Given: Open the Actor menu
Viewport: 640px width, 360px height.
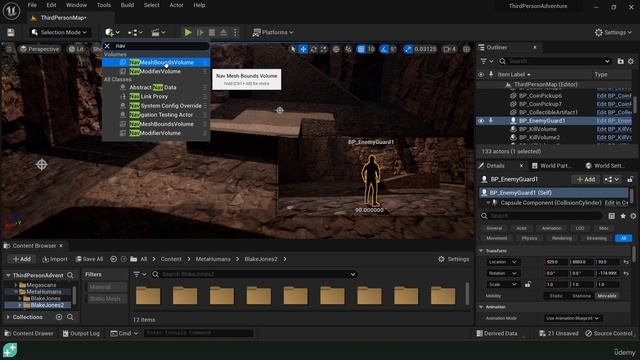Looking at the screenshot, I should 176,5.
